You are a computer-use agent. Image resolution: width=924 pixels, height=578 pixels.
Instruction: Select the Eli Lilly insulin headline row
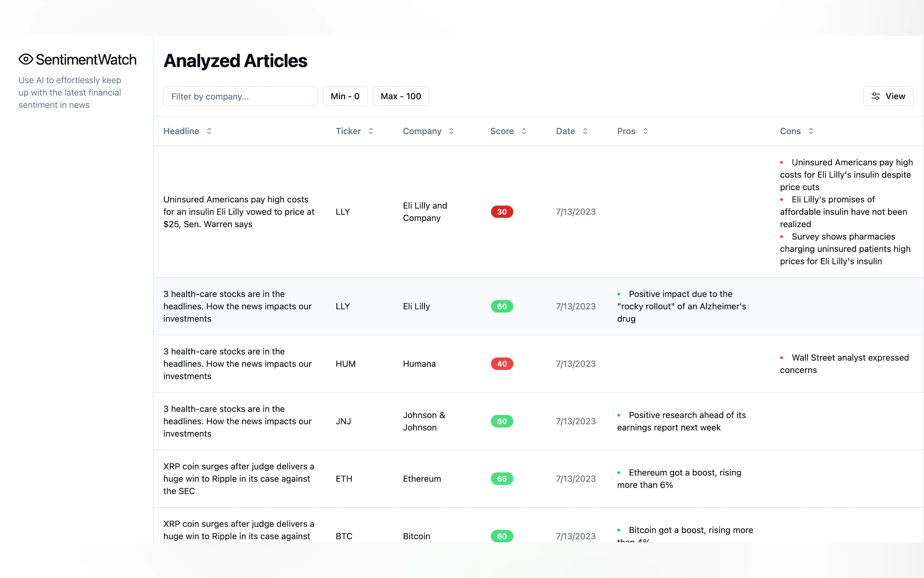pos(239,212)
